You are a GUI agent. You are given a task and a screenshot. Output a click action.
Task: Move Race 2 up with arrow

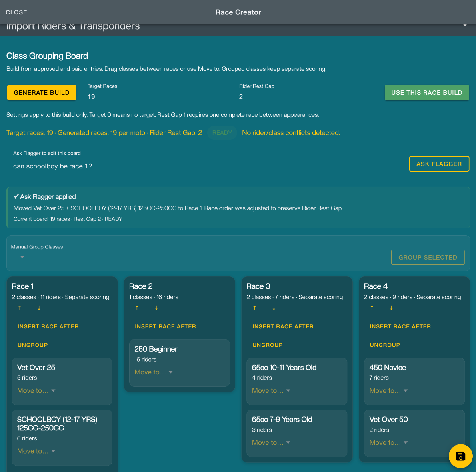pos(137,308)
